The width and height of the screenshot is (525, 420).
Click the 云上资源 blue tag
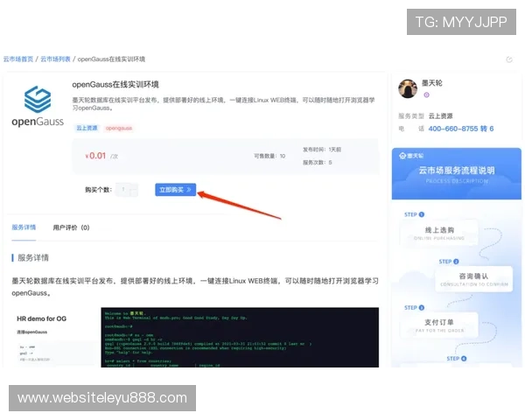click(x=87, y=128)
